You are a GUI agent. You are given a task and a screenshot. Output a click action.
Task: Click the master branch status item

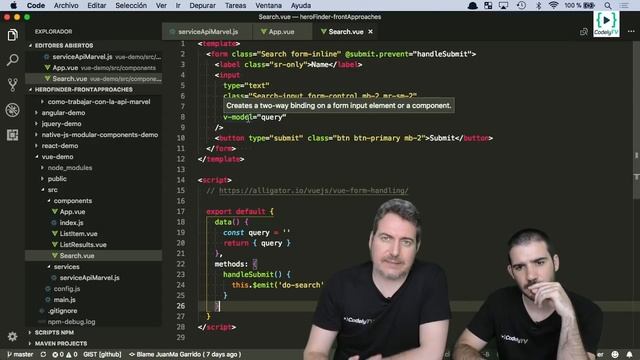[x=20, y=354]
